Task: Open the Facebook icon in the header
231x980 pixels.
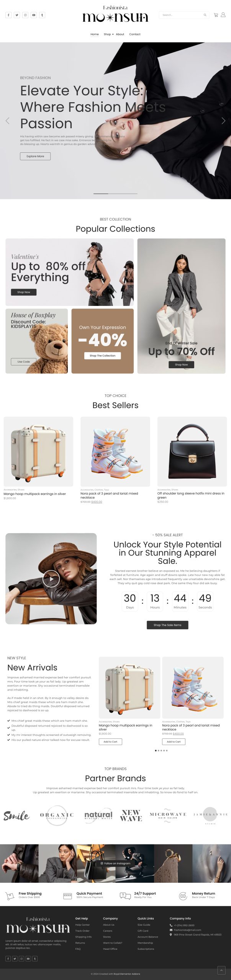Action: (8, 15)
